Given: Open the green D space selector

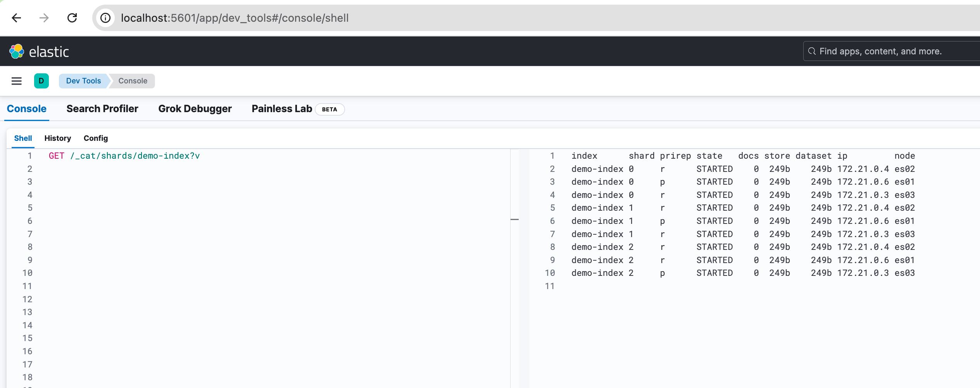Looking at the screenshot, I should (41, 81).
